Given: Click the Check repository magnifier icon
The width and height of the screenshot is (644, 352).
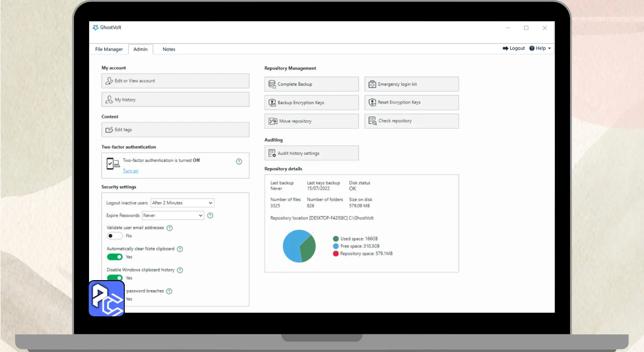Looking at the screenshot, I should click(372, 121).
